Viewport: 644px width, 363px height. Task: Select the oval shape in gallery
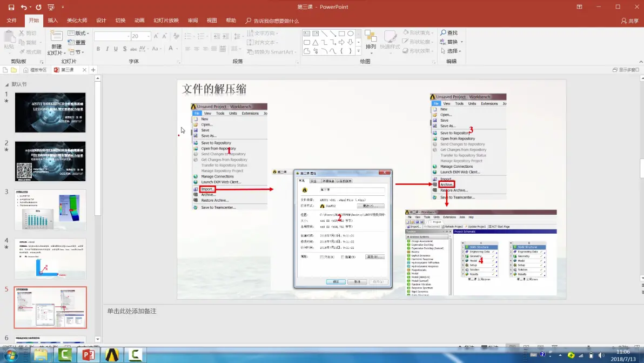tap(350, 34)
